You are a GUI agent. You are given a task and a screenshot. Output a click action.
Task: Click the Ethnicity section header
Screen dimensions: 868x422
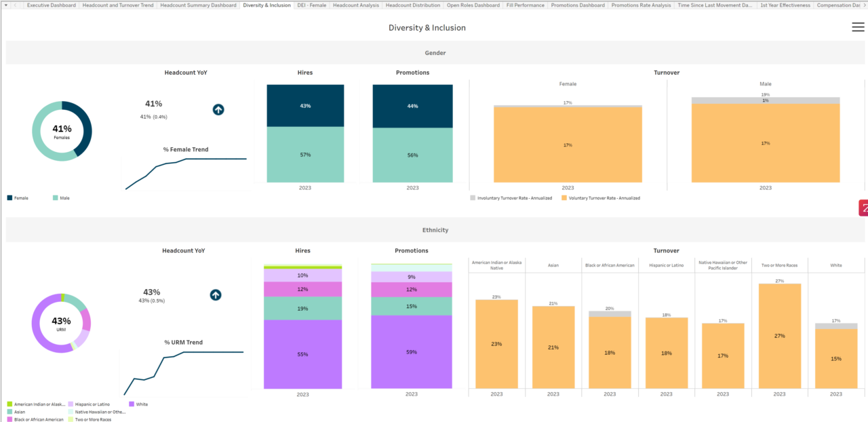tap(435, 230)
